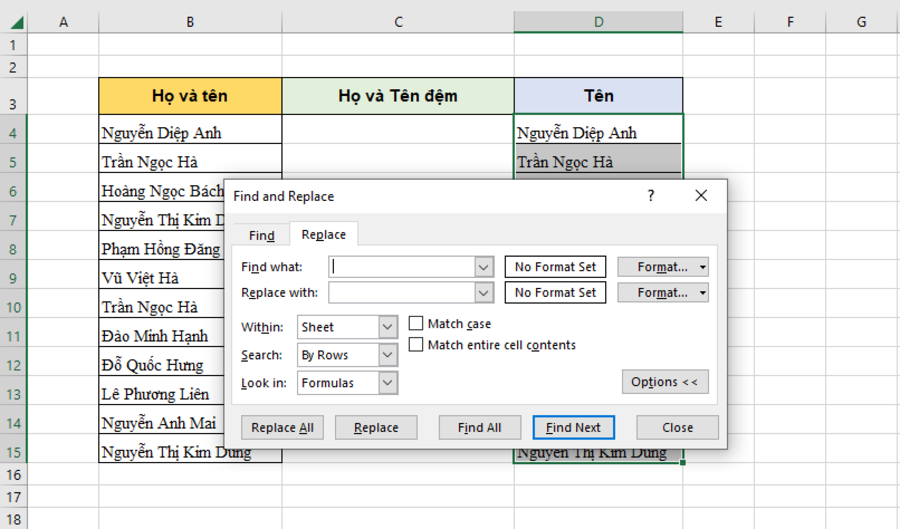The height and width of the screenshot is (529, 900).
Task: Open Find what Format arrow menu
Action: (x=703, y=267)
